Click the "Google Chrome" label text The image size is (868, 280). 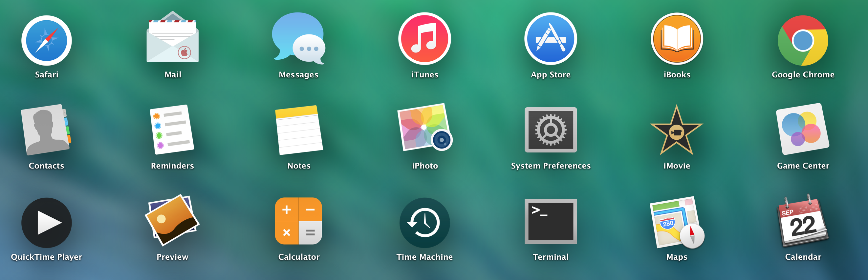803,75
